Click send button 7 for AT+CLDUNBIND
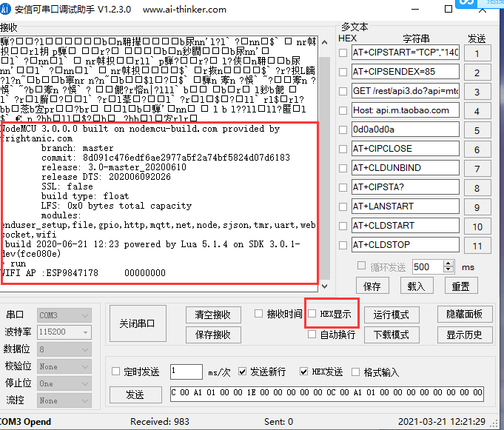504x430 pixels. pos(477,169)
